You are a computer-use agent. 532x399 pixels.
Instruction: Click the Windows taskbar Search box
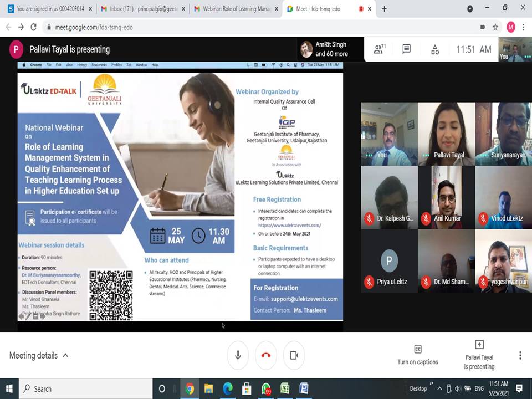click(85, 389)
